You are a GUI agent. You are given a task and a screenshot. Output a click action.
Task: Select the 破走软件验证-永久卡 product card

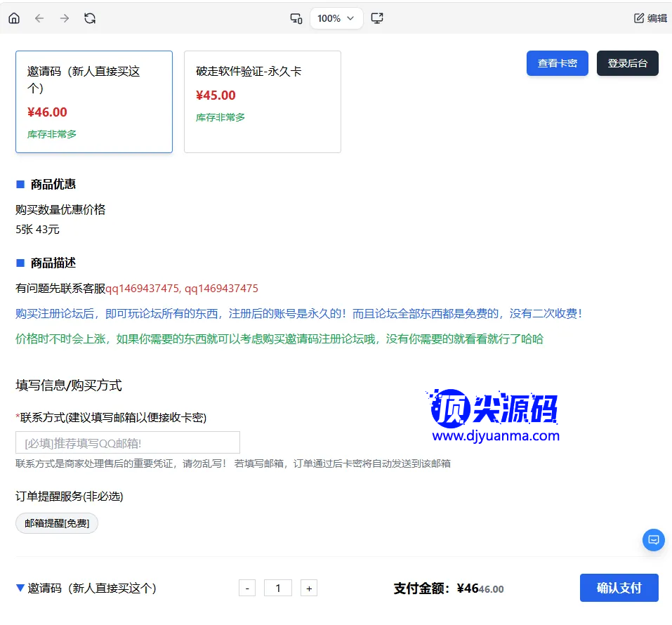(x=262, y=102)
